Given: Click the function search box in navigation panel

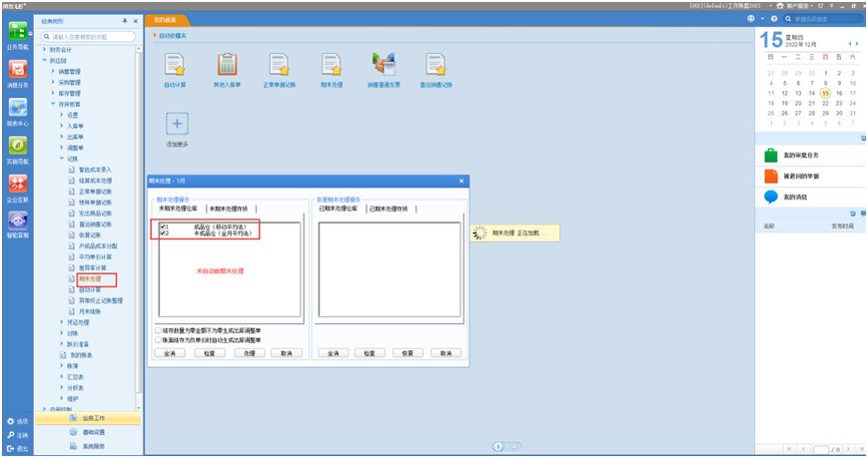Looking at the screenshot, I should point(90,38).
